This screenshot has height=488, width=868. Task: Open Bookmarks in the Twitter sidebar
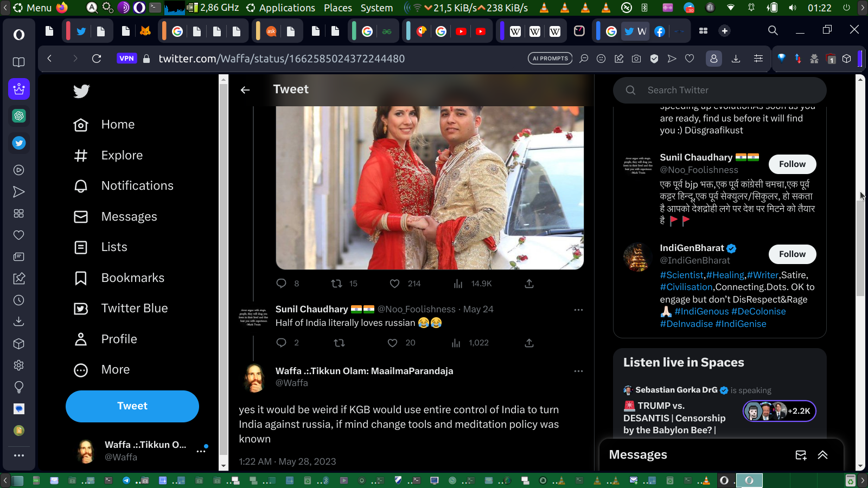(119, 278)
